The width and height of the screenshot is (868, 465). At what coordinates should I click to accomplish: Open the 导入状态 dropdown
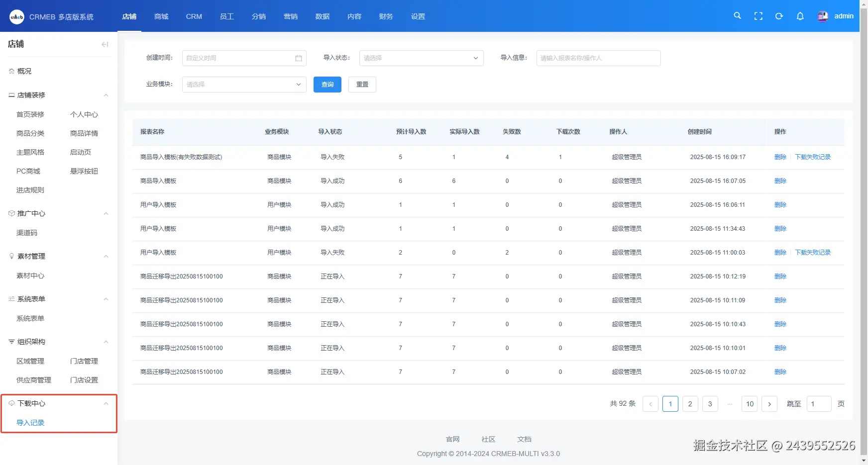421,58
